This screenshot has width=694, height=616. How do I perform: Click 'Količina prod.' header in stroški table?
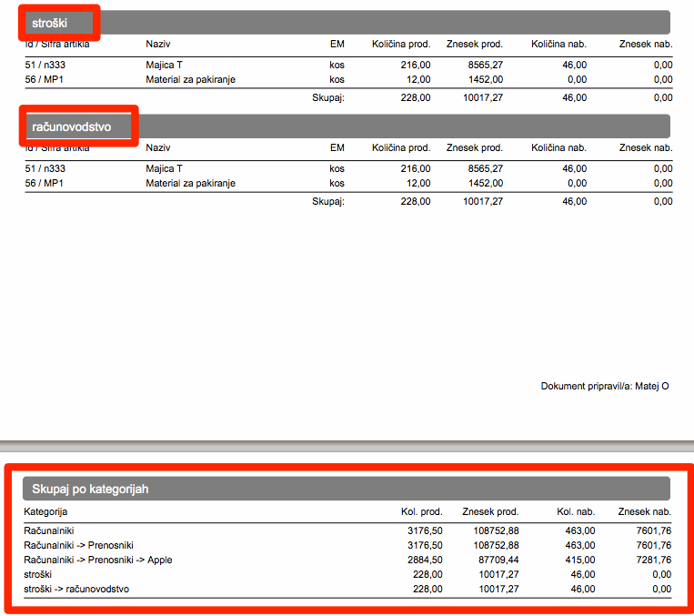point(401,44)
